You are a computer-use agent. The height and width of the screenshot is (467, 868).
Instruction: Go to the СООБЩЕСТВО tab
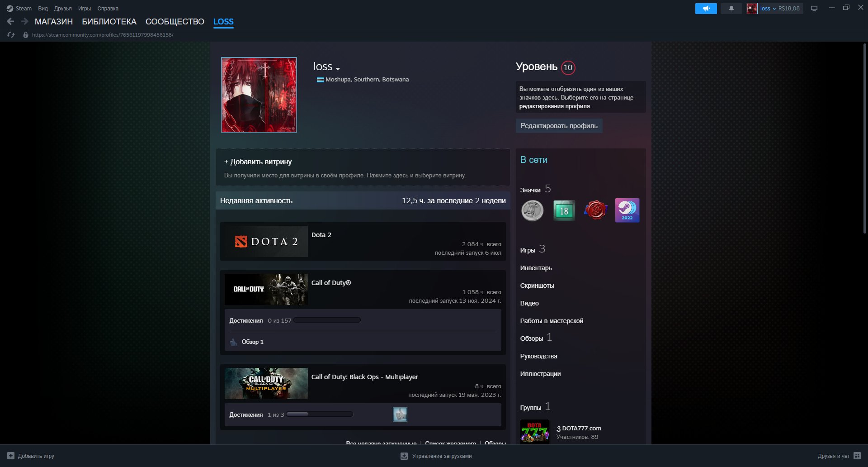click(175, 22)
